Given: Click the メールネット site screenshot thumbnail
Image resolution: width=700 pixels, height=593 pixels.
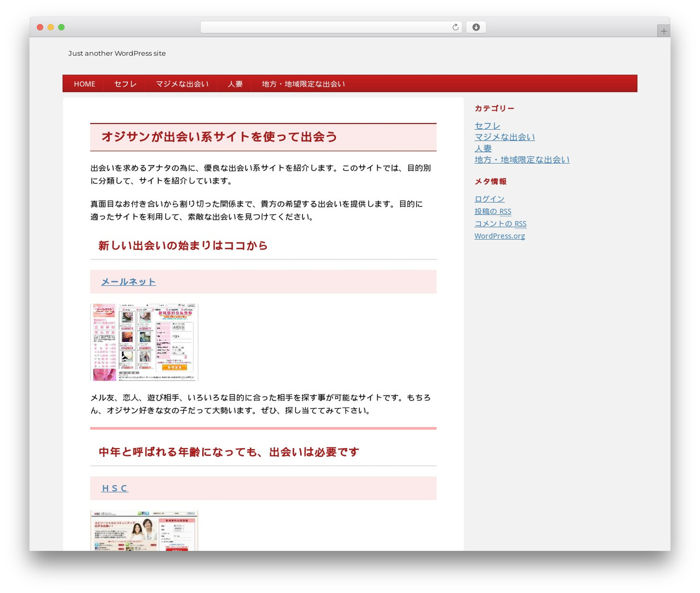Looking at the screenshot, I should (x=144, y=342).
